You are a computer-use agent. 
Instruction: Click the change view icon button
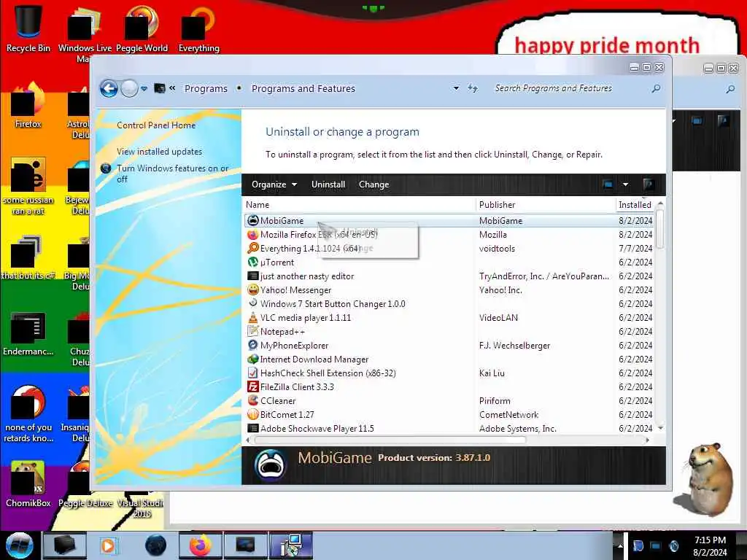pos(608,184)
